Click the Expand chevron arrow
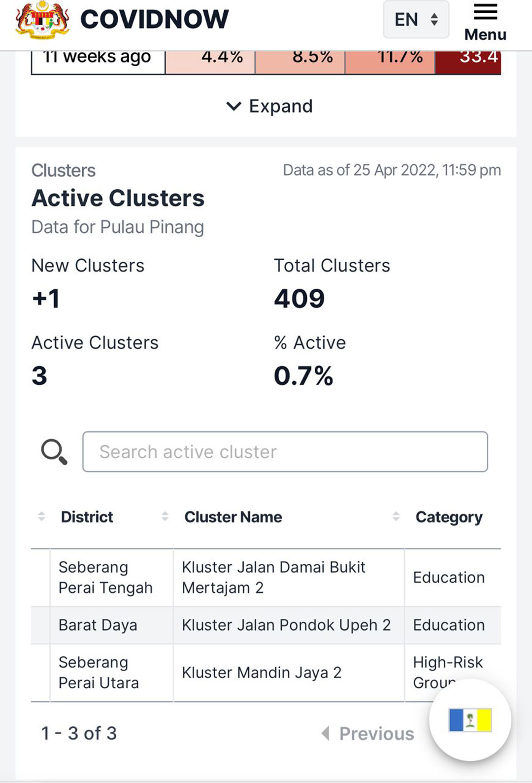Viewport: 532px width, 783px height. (x=233, y=106)
